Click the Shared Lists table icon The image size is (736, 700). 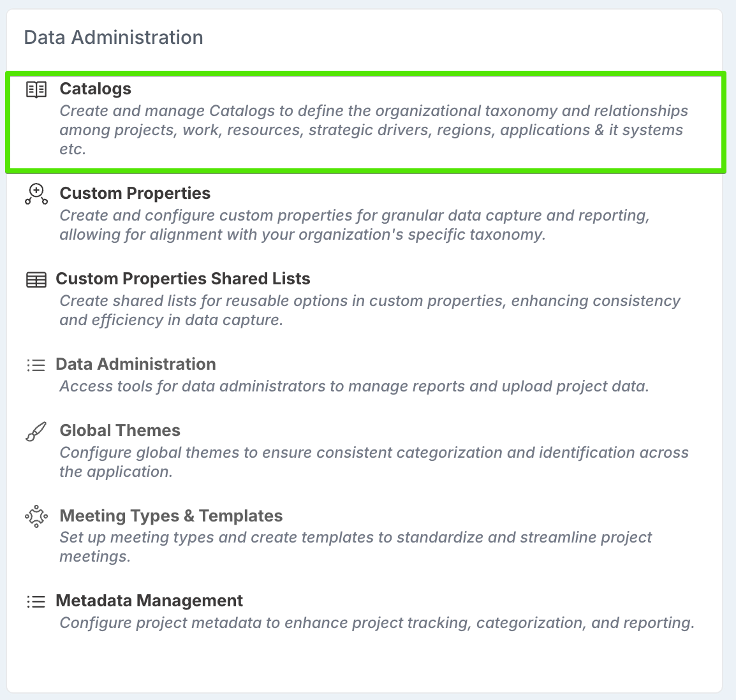(36, 280)
